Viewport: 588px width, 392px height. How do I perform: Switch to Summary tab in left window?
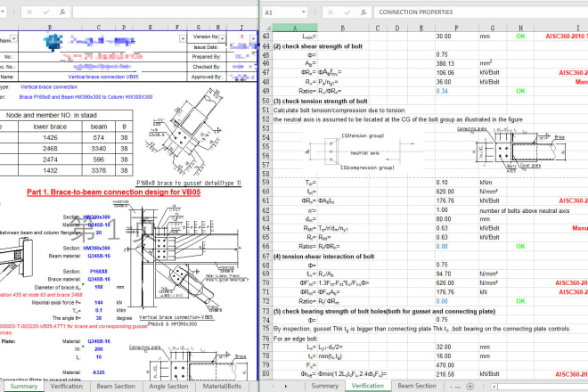point(24,387)
